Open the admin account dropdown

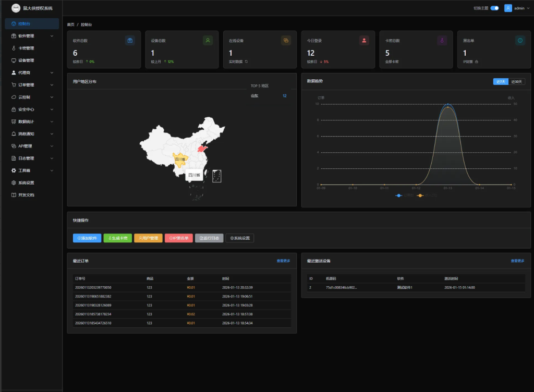[x=519, y=8]
